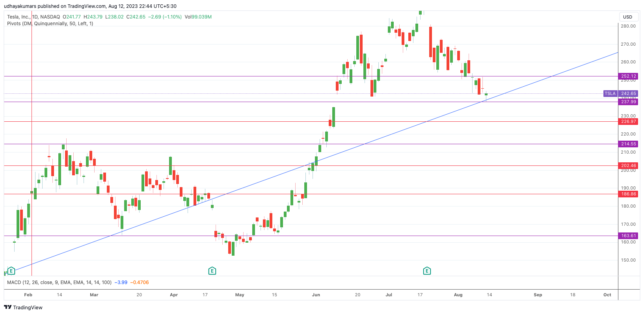The image size is (644, 314).
Task: Click the earnings E marker near February
Action: point(11,271)
